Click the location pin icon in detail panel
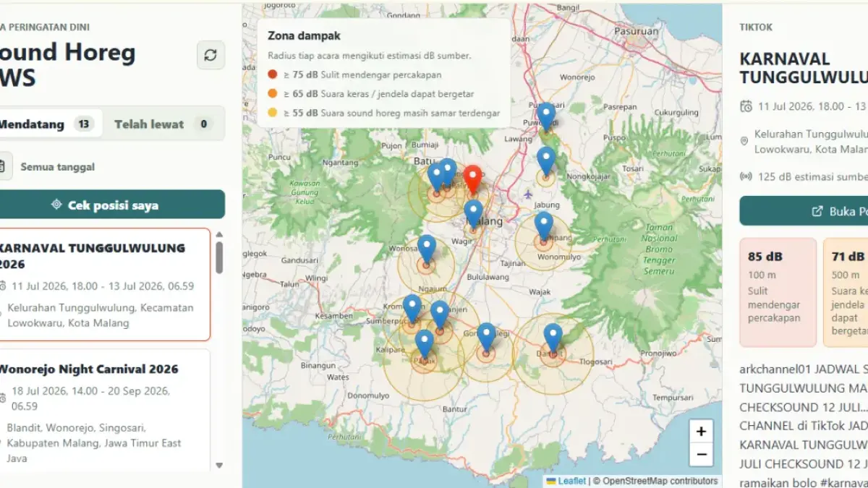 pyautogui.click(x=744, y=141)
